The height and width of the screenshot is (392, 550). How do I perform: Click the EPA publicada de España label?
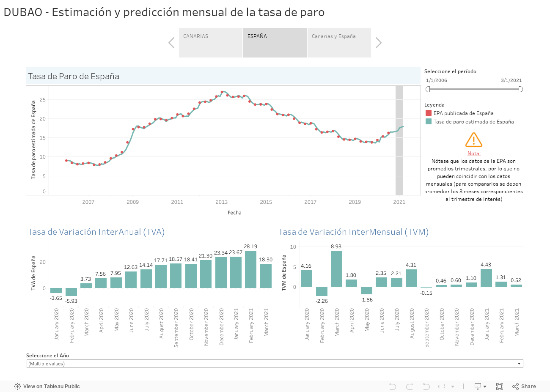coord(463,113)
